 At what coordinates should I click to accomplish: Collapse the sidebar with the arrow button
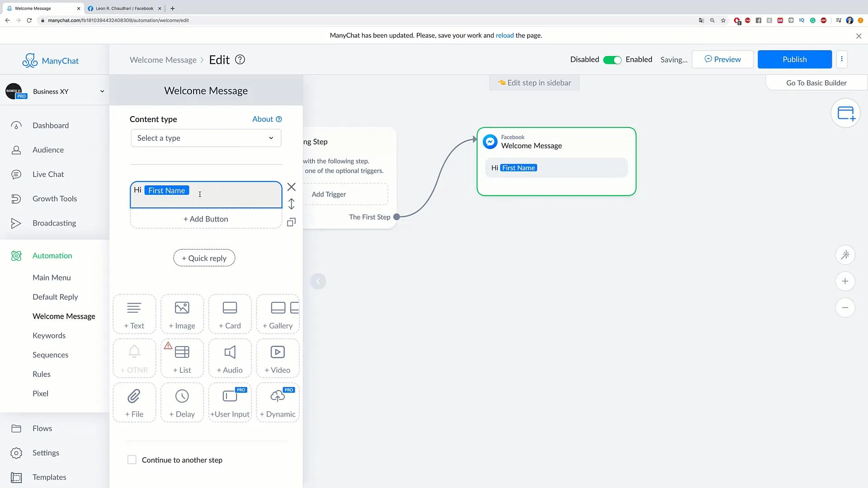[318, 282]
